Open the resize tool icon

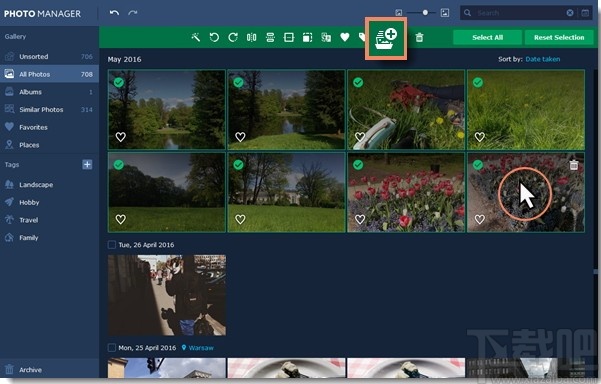(x=307, y=37)
